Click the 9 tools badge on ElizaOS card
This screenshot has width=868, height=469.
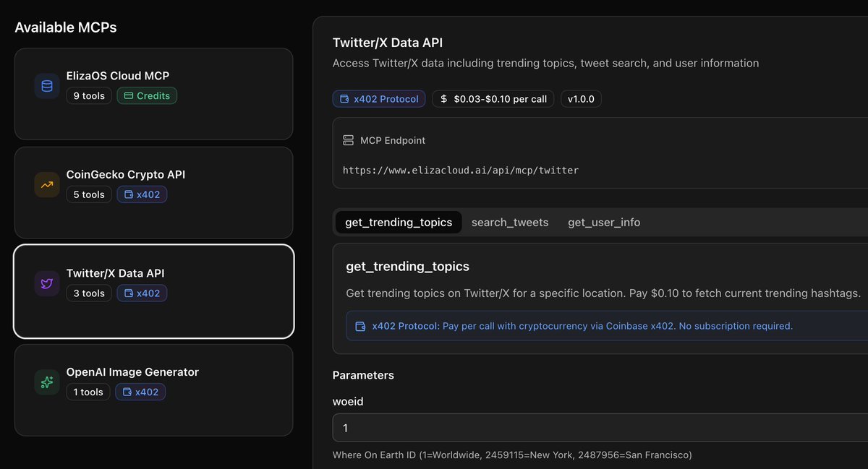tap(88, 95)
